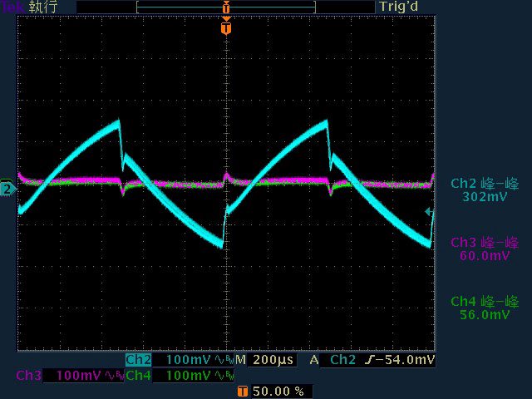532x399 pixels.
Task: Click the rising edge trigger slope icon
Action: click(369, 360)
